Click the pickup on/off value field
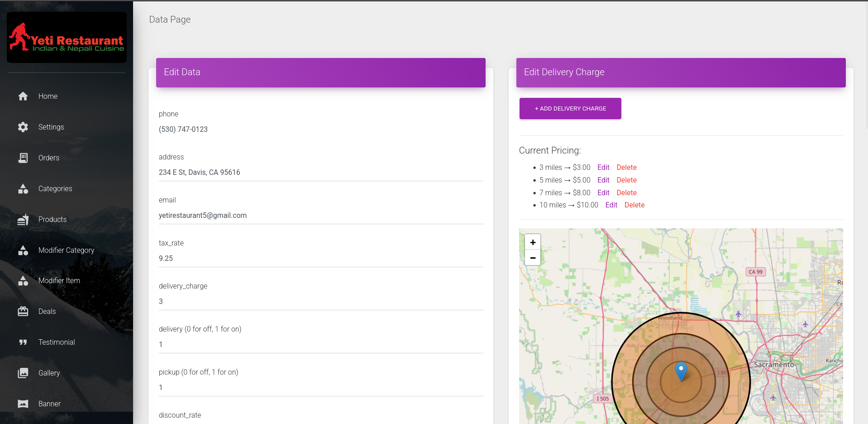Image resolution: width=868 pixels, height=424 pixels. [x=321, y=387]
